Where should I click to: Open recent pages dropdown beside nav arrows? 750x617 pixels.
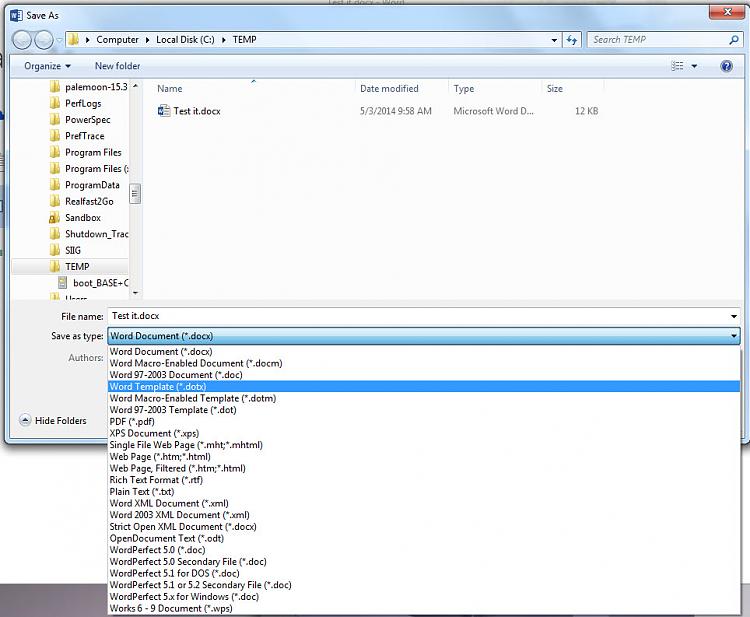pyautogui.click(x=59, y=40)
